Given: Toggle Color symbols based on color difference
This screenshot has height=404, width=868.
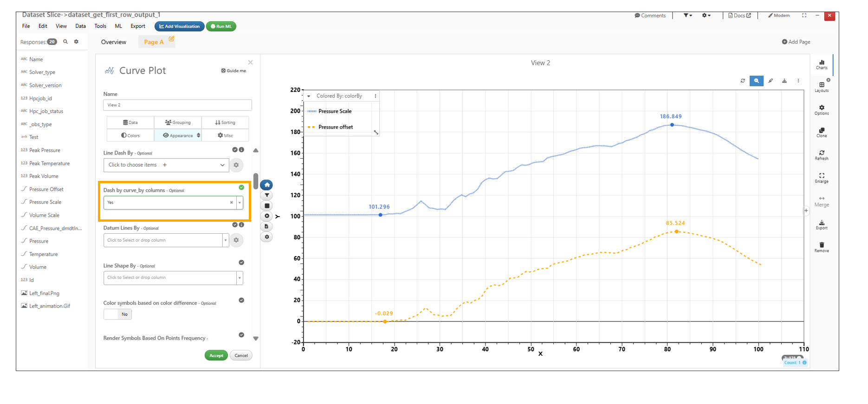Looking at the screenshot, I should [x=118, y=314].
